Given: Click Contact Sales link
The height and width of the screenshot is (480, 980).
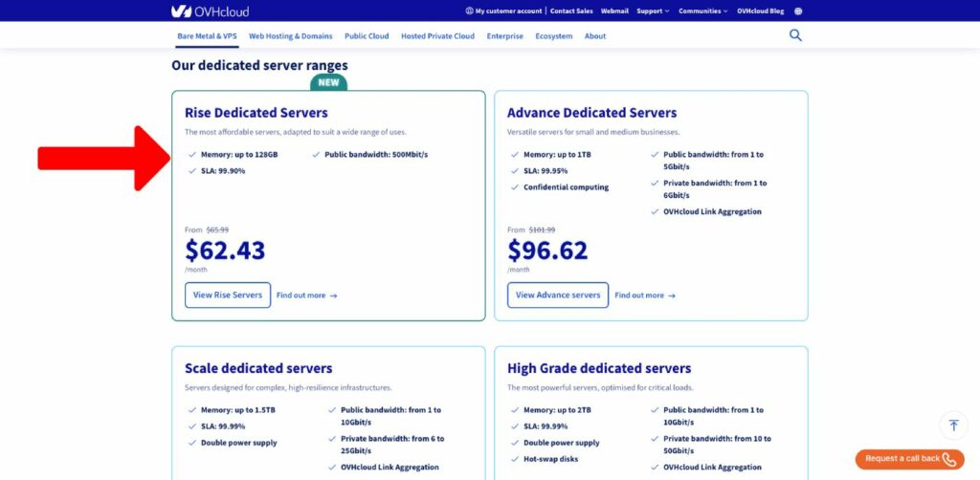Looking at the screenshot, I should click(571, 11).
